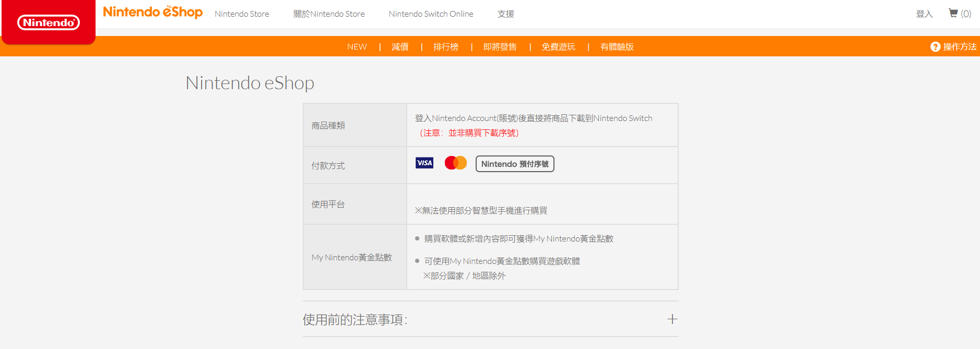This screenshot has height=349, width=980.
Task: Select the 減價 tab
Action: 400,47
